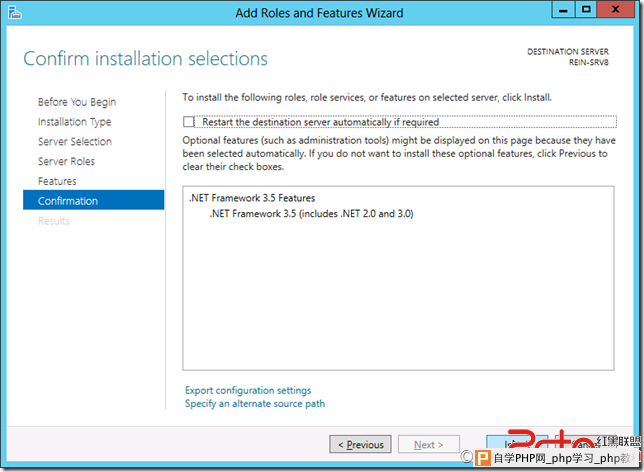Click the Previous button
The width and height of the screenshot is (644, 472).
coord(360,444)
